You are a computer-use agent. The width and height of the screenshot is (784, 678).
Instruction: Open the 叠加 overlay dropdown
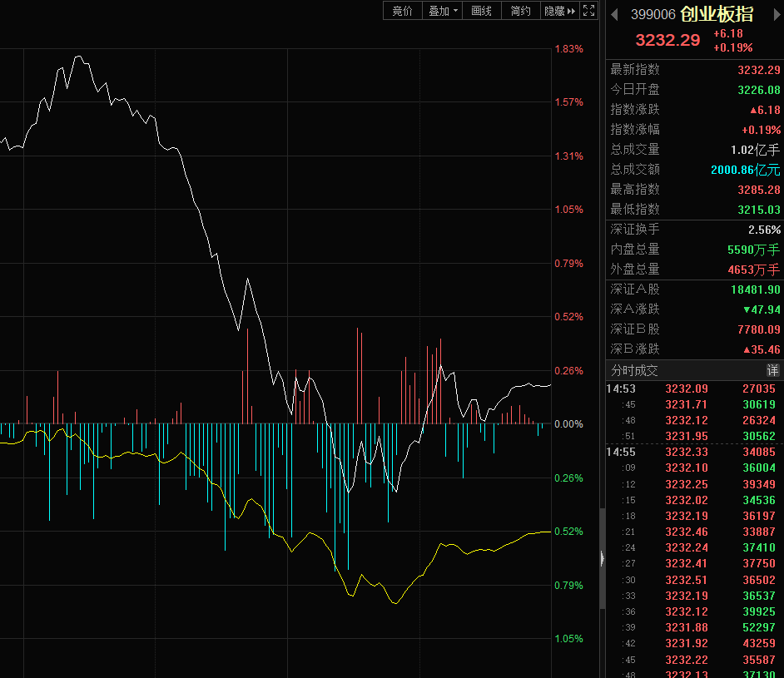pyautogui.click(x=443, y=11)
